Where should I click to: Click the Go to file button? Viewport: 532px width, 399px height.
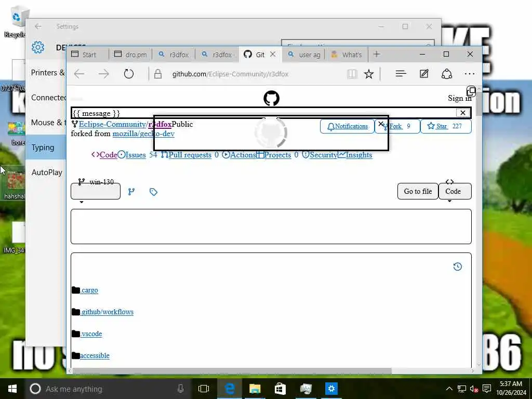coord(418,191)
